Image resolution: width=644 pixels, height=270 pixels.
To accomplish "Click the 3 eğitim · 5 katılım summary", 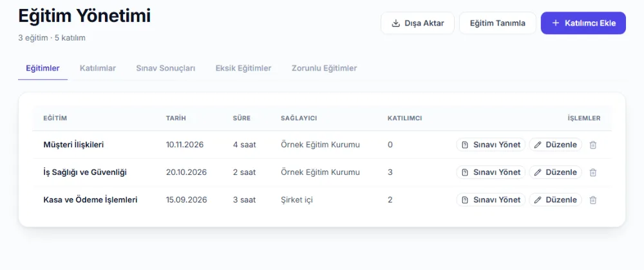I will click(x=52, y=38).
